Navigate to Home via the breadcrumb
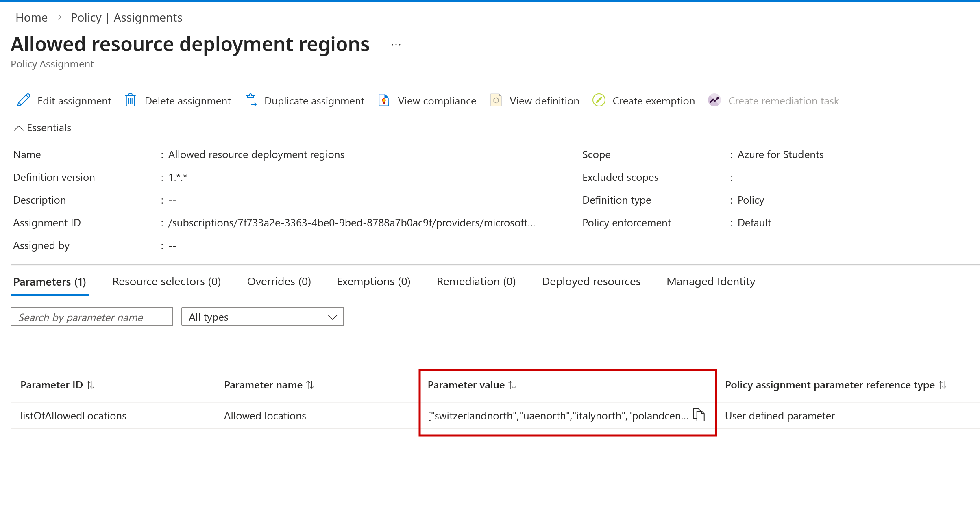The image size is (980, 512). [31, 17]
